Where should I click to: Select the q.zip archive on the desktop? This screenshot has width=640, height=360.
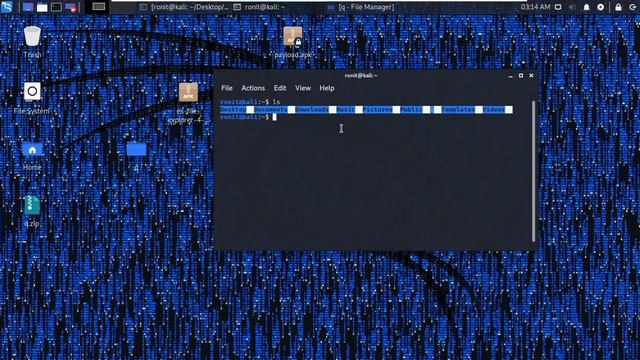click(x=32, y=211)
